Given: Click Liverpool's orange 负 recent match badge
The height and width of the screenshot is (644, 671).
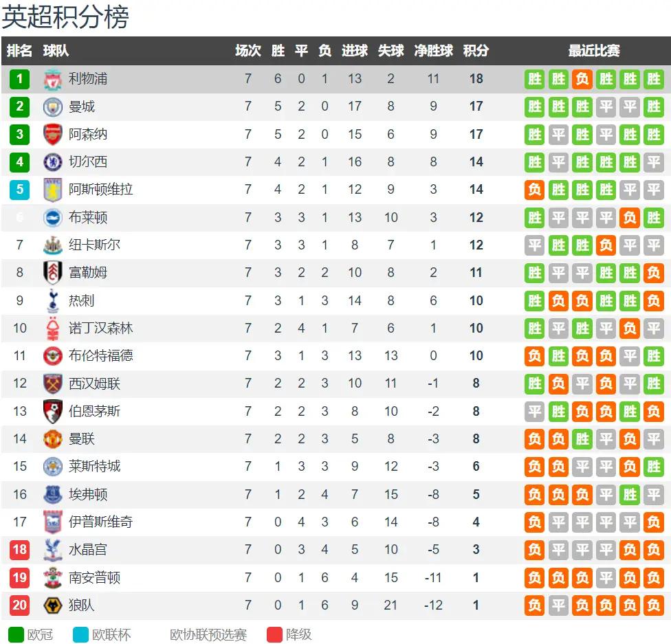Looking at the screenshot, I should pos(582,79).
